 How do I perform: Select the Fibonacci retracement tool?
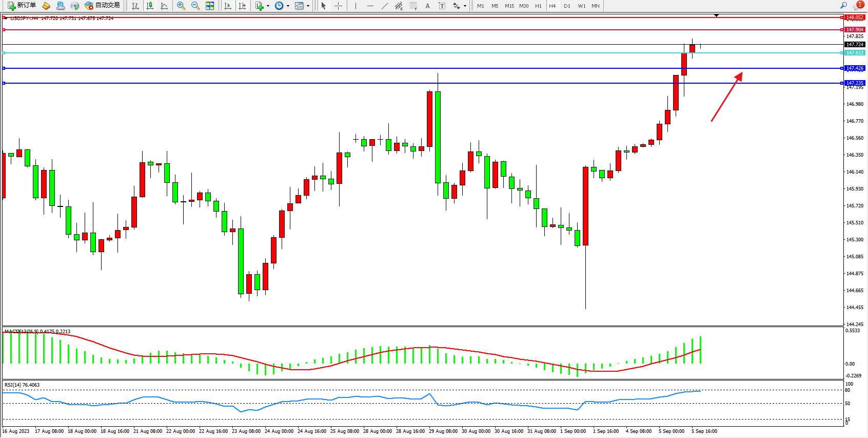click(413, 6)
